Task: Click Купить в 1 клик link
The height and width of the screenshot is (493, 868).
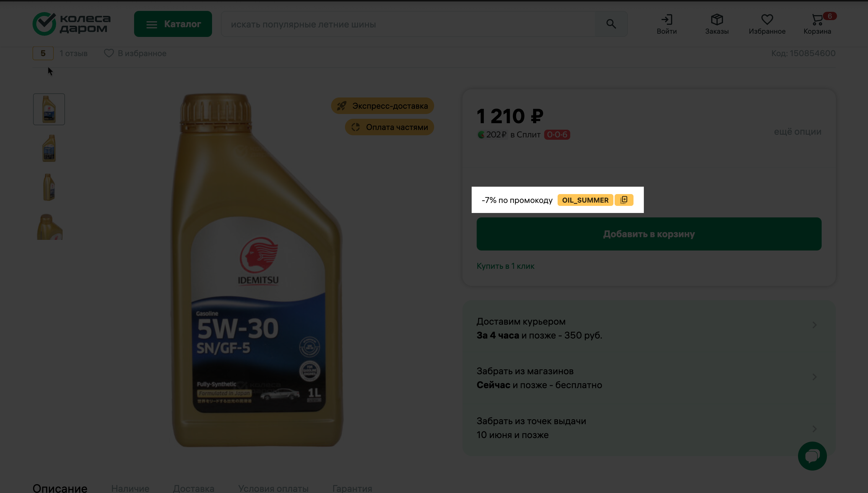Action: pos(505,266)
